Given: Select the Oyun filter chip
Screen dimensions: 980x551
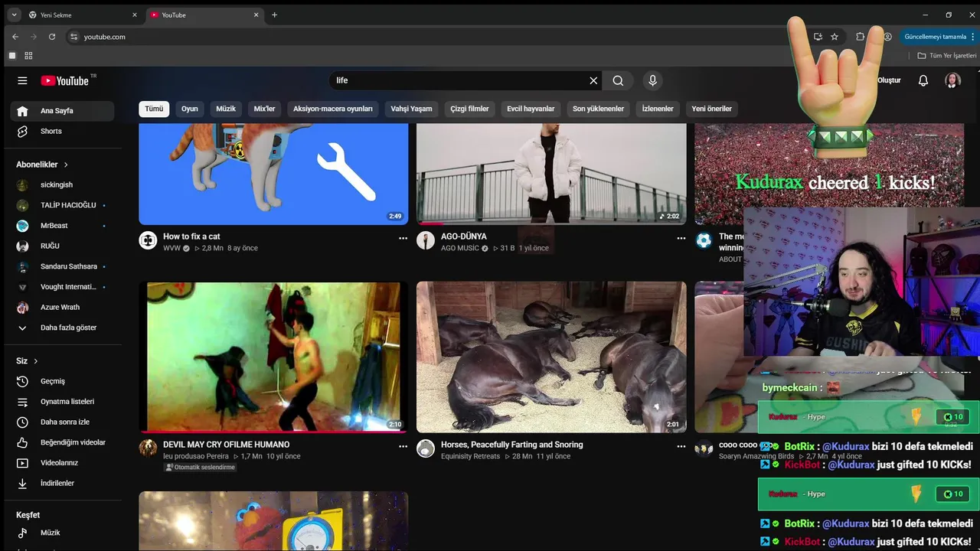Looking at the screenshot, I should point(190,109).
